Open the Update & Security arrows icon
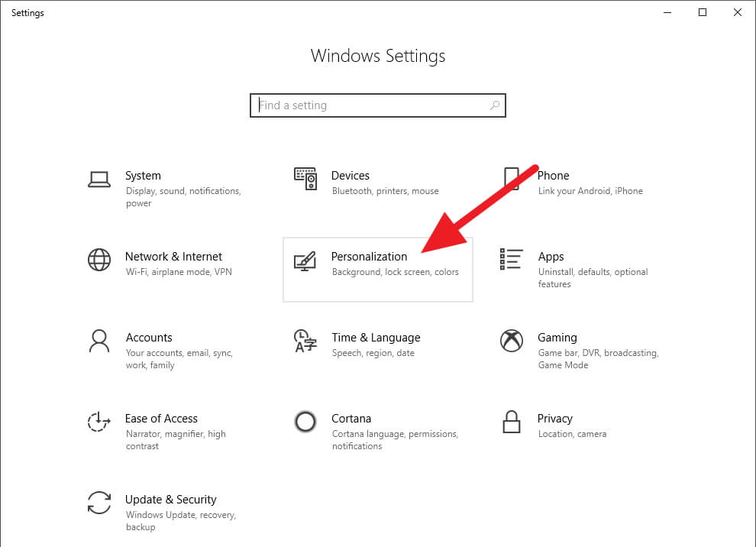 tap(99, 503)
